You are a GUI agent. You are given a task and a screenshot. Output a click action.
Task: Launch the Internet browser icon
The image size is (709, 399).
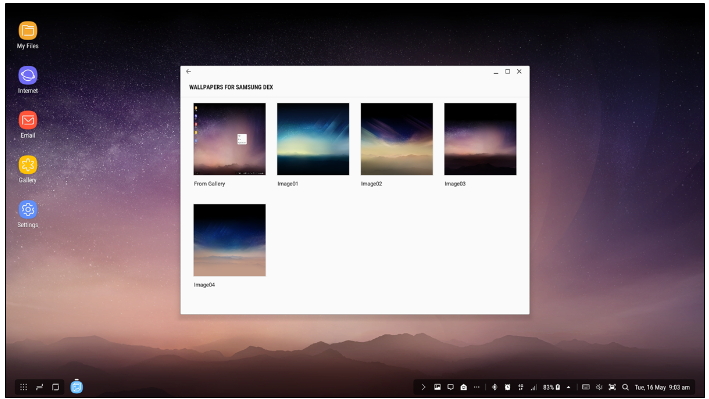pyautogui.click(x=28, y=75)
